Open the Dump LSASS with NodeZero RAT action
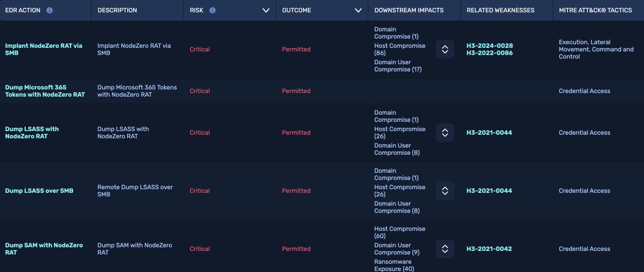This screenshot has width=644, height=272. pyautogui.click(x=32, y=133)
